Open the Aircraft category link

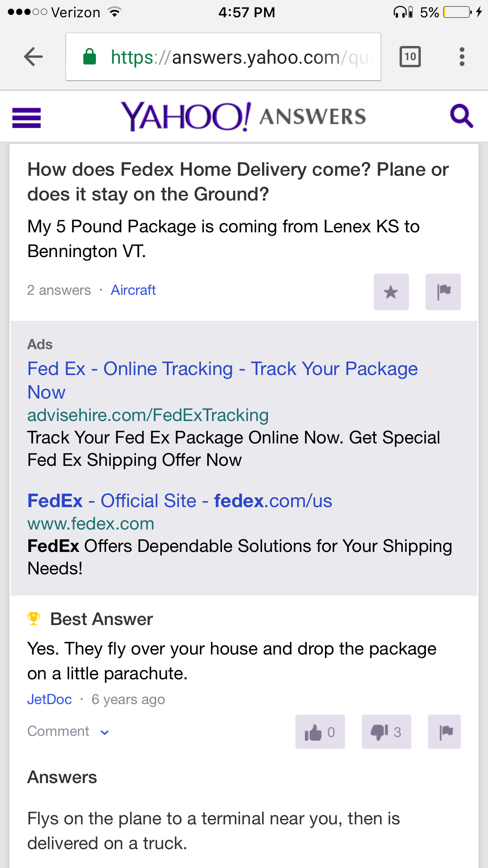tap(133, 290)
